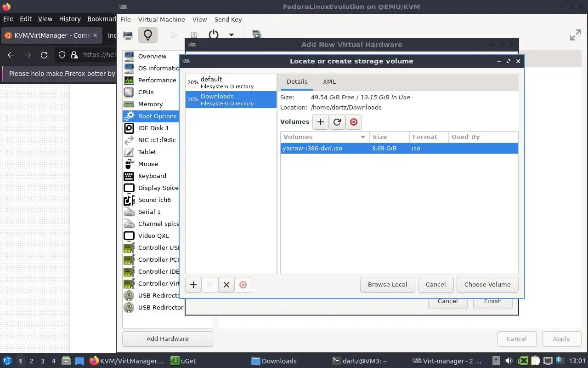Delete the selected volume icon

click(354, 122)
